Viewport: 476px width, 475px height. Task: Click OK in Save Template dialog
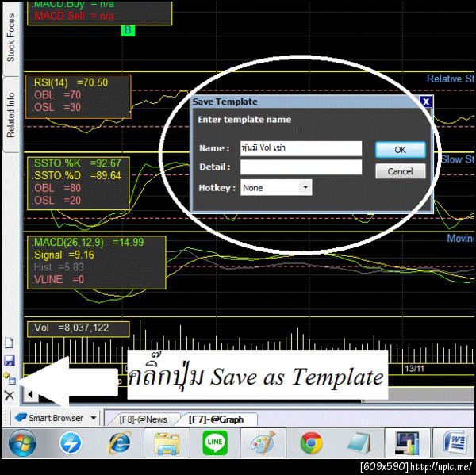[x=401, y=150]
